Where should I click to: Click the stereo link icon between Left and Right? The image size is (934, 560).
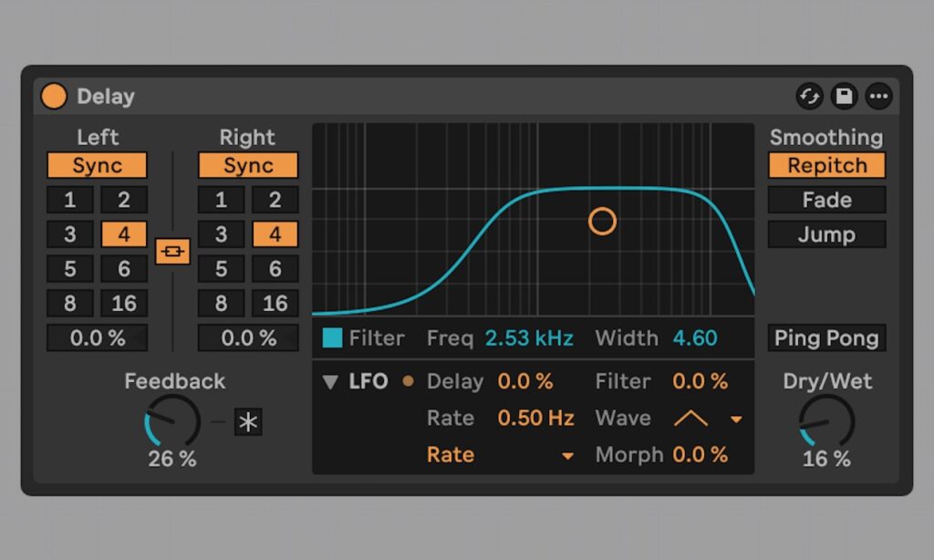pos(173,251)
